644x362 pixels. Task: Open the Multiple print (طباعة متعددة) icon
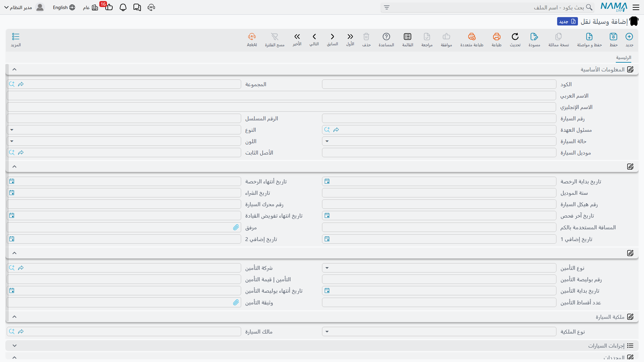point(472,37)
